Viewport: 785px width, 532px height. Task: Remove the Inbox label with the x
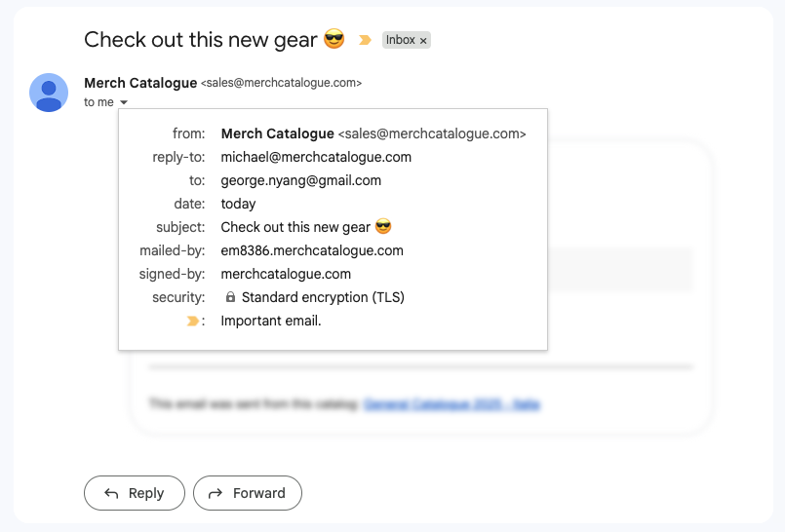click(423, 41)
